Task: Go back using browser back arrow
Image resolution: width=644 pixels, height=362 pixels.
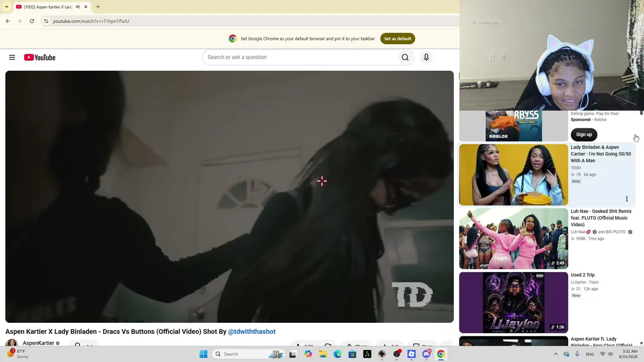Action: pos(8,21)
